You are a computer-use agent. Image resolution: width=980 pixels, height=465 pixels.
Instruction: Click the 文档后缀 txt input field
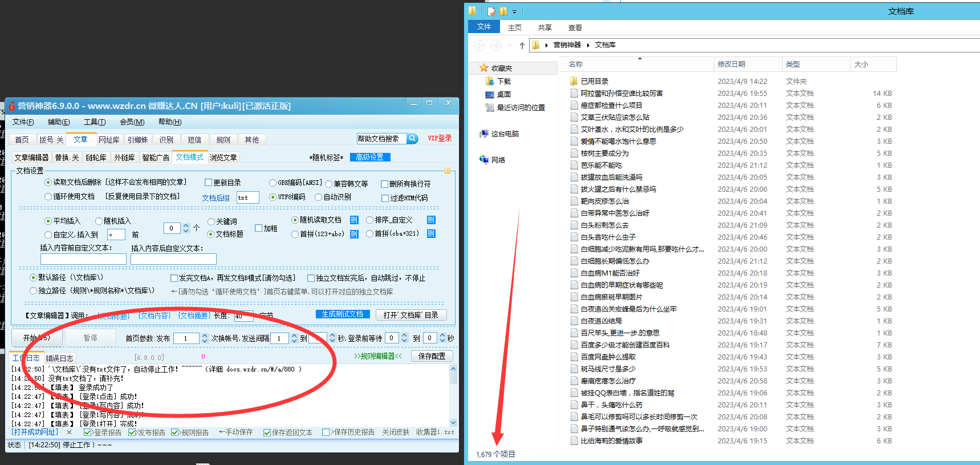(x=248, y=197)
